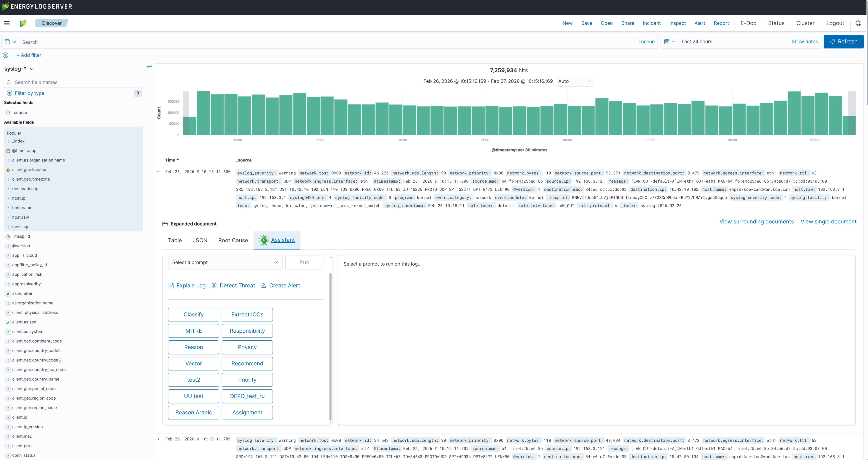Open the Incident menu item
This screenshot has width=868, height=460.
pos(652,23)
